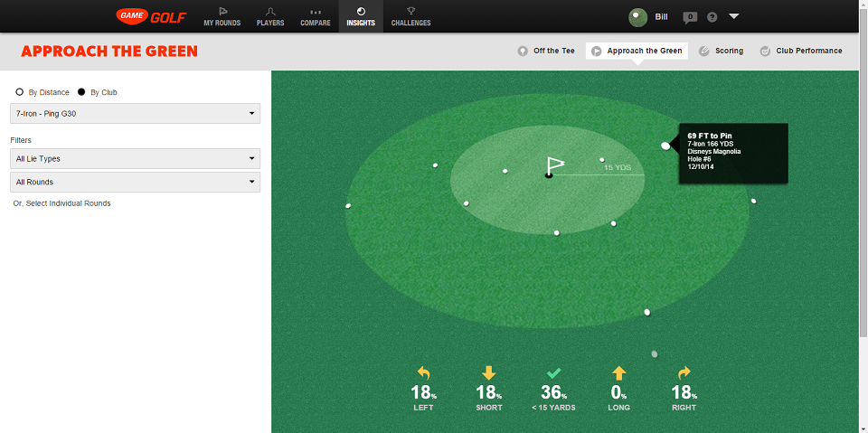Image resolution: width=868 pixels, height=433 pixels.
Task: Go to the Players page
Action: (270, 16)
